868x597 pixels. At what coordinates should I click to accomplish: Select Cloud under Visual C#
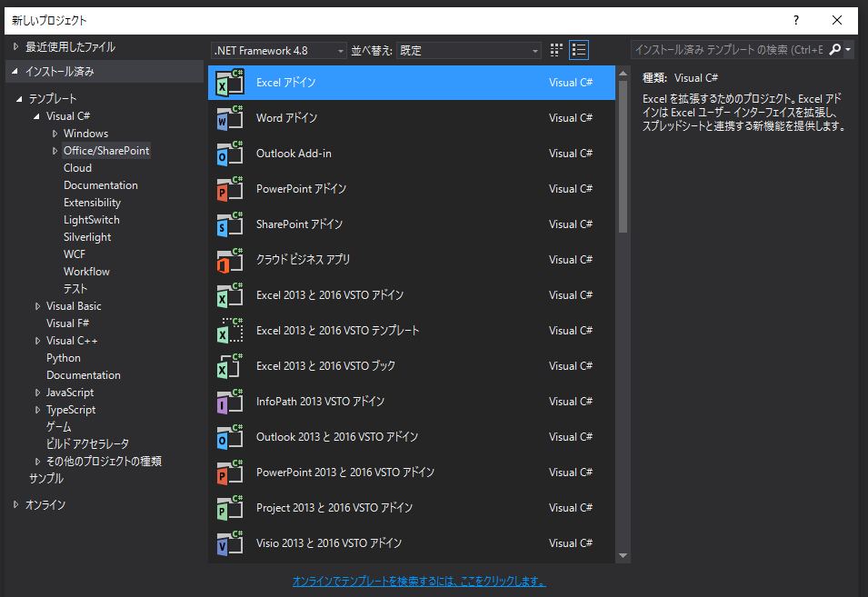click(77, 168)
